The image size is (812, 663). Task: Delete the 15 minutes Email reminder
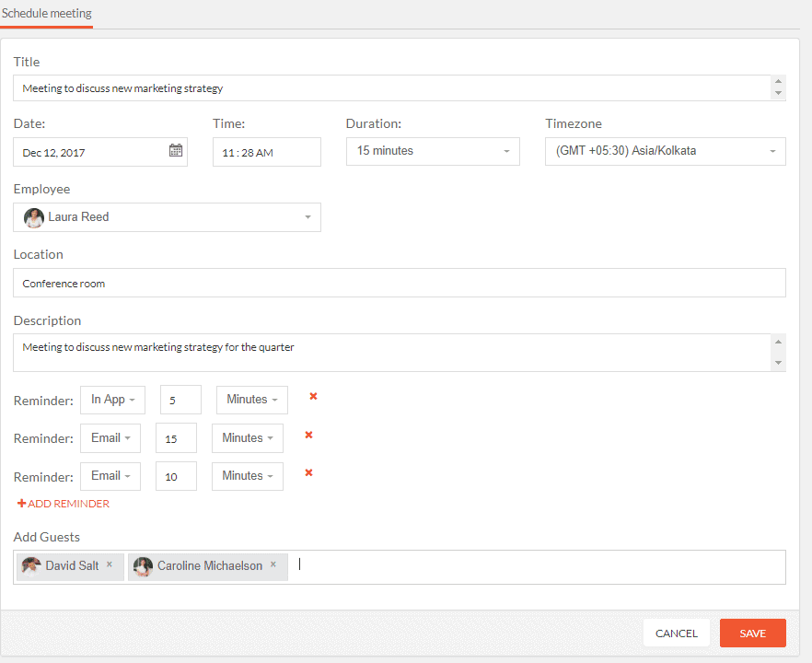click(308, 435)
